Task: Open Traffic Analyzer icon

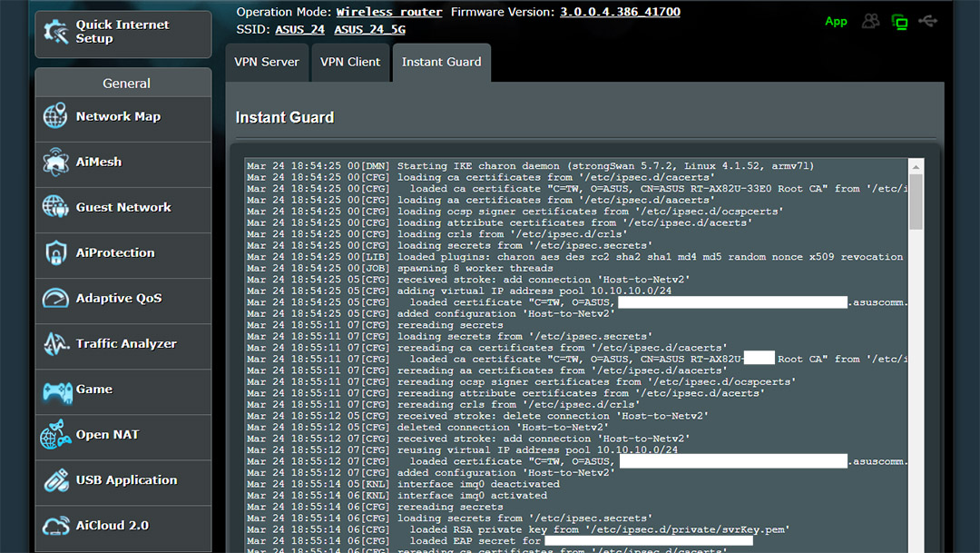Action: (x=55, y=343)
